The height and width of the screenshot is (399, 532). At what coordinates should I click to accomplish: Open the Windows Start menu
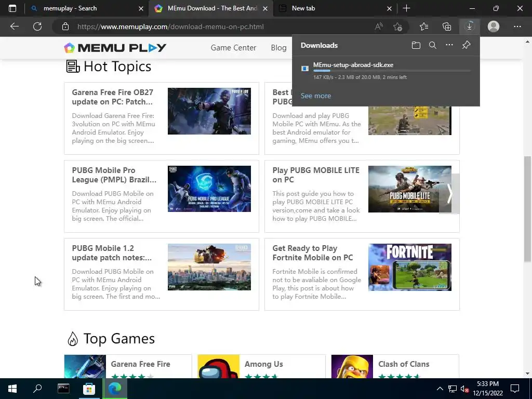coord(12,389)
